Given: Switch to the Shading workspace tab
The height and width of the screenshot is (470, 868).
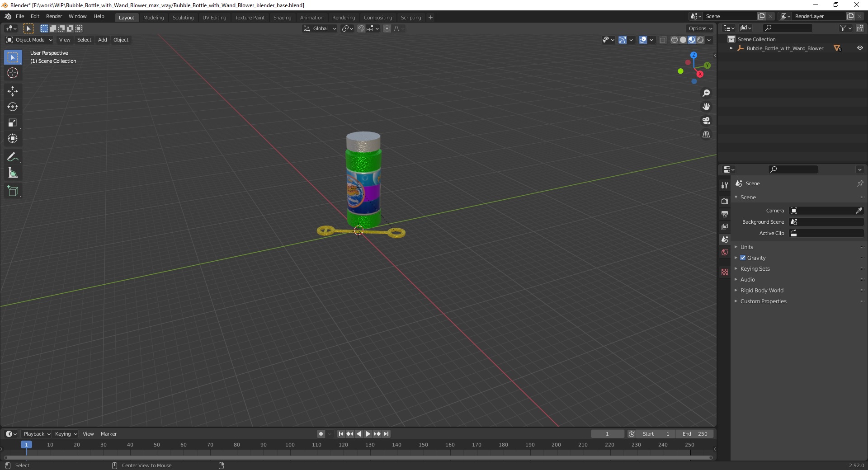Looking at the screenshot, I should point(282,18).
